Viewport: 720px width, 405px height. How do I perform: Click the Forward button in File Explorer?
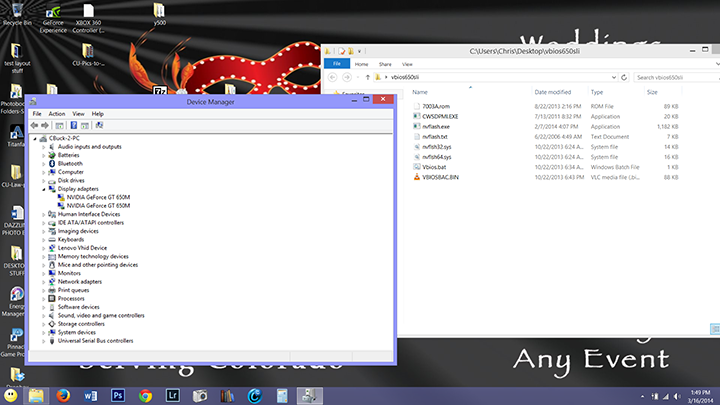347,77
